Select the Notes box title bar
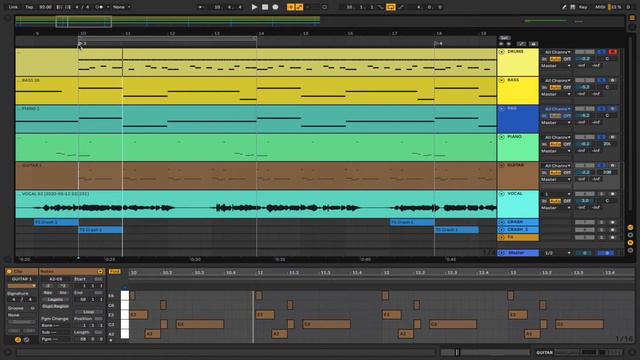 (71, 271)
